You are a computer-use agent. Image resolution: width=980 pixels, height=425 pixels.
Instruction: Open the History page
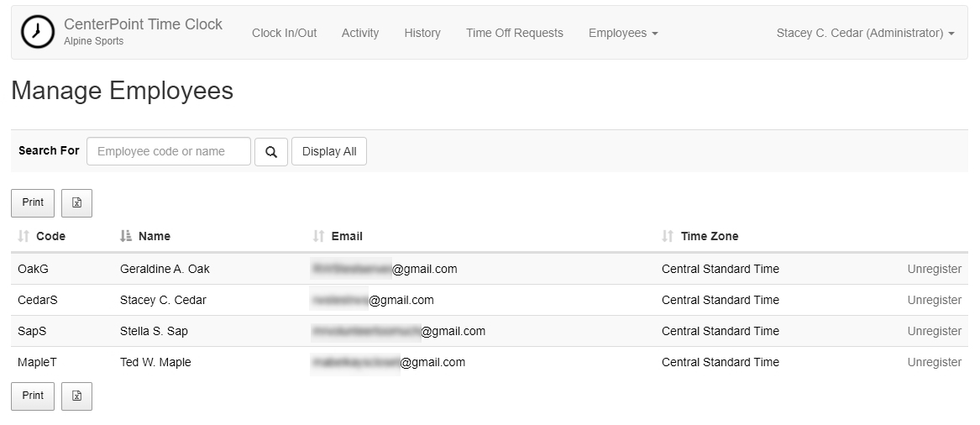[422, 33]
